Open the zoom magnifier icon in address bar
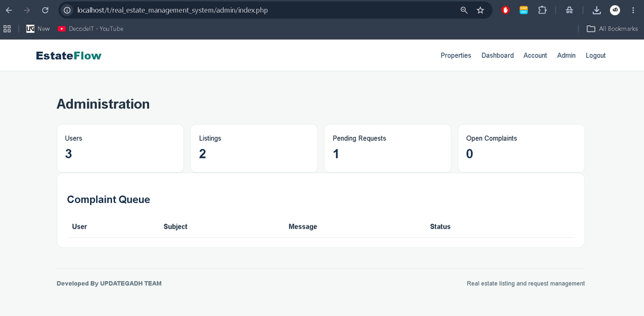 pyautogui.click(x=464, y=10)
